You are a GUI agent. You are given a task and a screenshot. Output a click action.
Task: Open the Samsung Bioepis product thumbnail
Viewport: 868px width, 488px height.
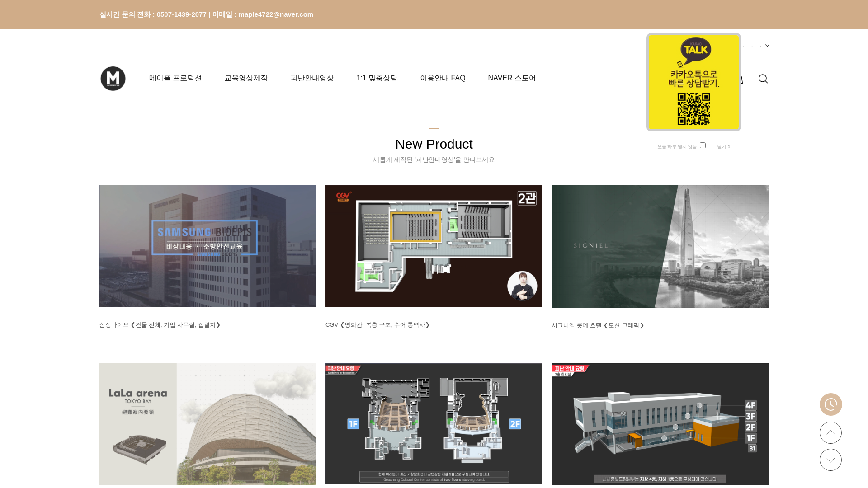208,246
